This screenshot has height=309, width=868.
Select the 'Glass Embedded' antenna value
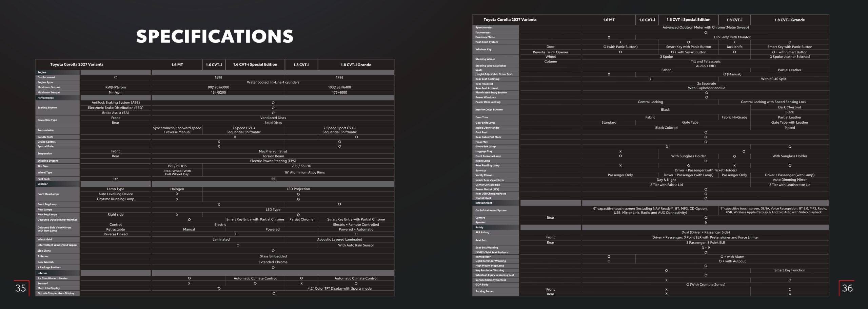pos(273,256)
